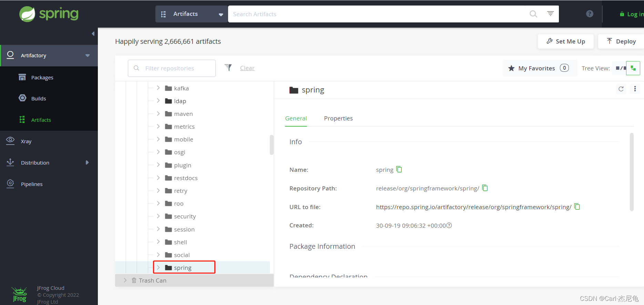Switch to the Properties tab
This screenshot has width=644, height=305.
338,118
